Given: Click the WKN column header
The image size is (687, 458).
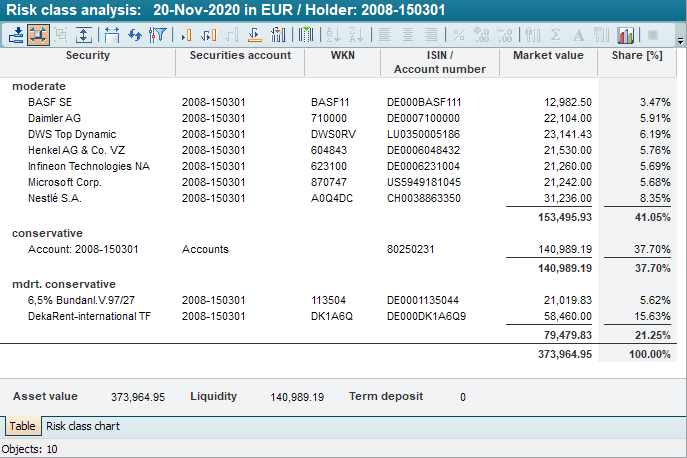Looking at the screenshot, I should [342, 55].
